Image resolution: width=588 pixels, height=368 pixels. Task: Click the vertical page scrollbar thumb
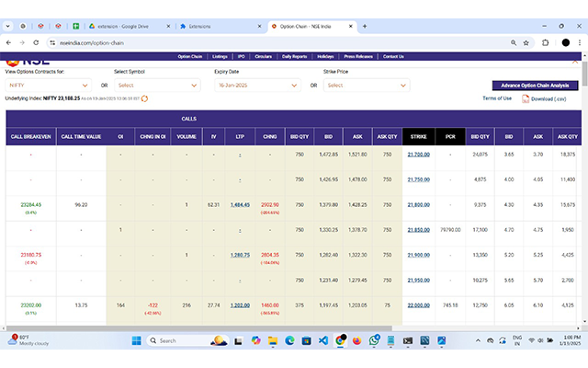[x=584, y=74]
